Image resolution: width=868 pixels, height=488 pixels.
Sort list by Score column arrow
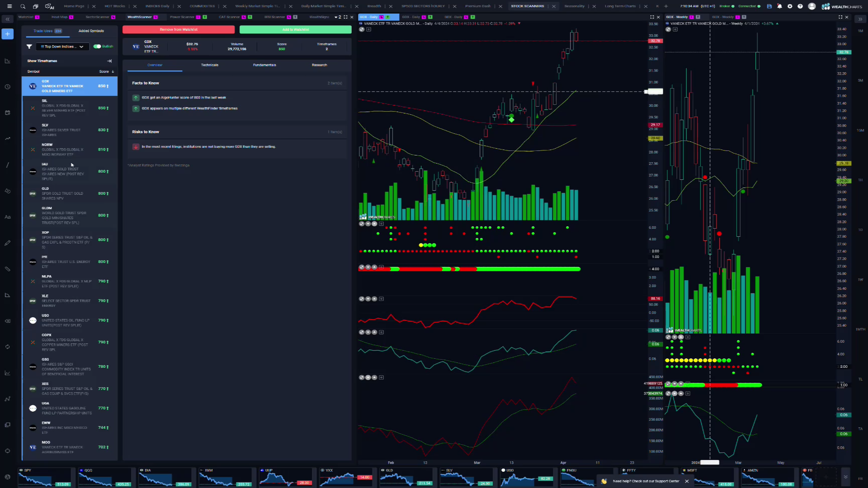point(113,72)
